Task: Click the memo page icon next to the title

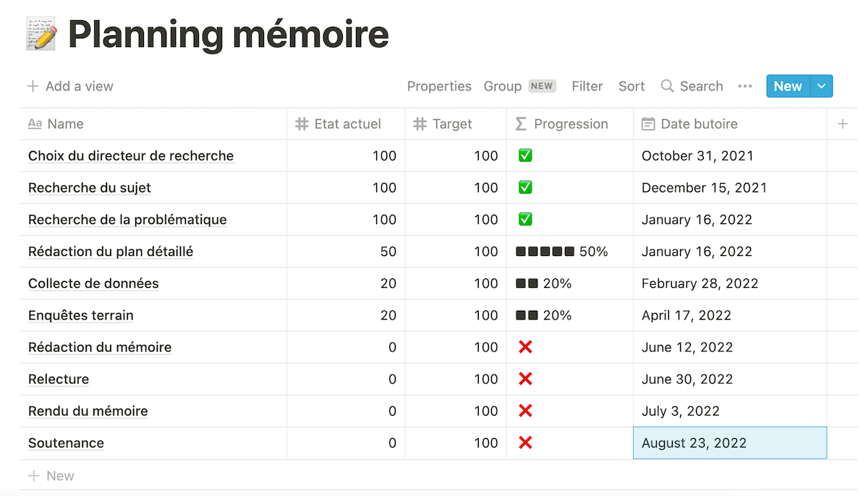Action: (x=39, y=33)
